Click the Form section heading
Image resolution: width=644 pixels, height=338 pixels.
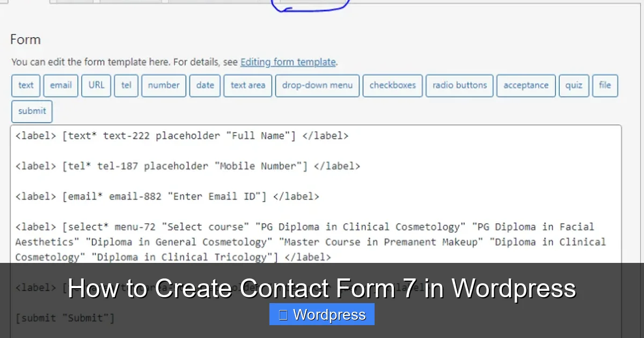point(25,40)
